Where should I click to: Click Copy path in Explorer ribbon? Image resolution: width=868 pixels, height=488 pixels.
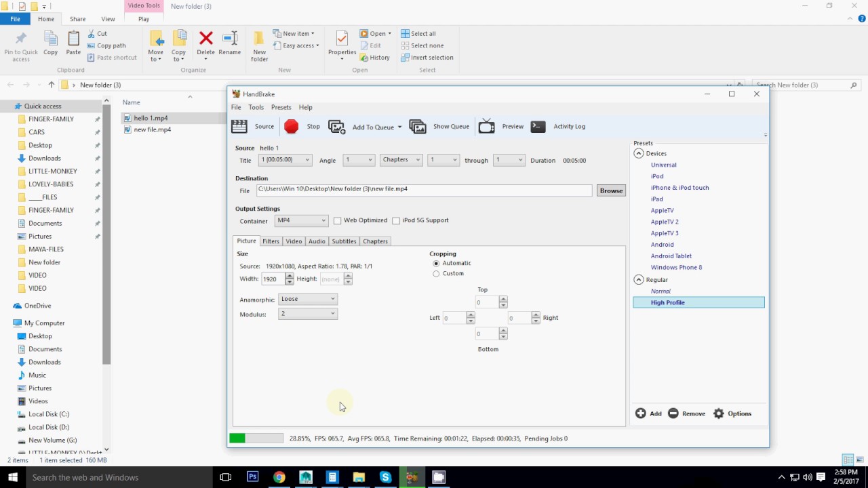(x=106, y=45)
